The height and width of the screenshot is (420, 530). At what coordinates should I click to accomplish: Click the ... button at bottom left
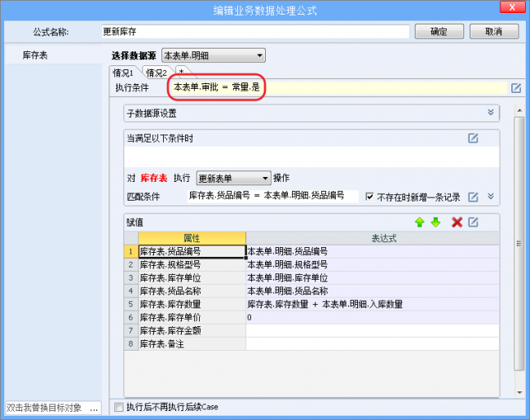[x=95, y=408]
